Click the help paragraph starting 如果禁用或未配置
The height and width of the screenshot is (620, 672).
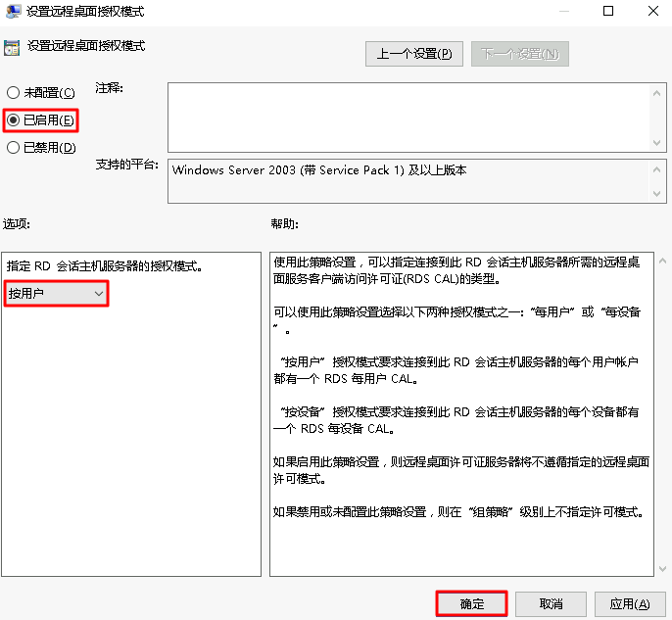pos(458,511)
